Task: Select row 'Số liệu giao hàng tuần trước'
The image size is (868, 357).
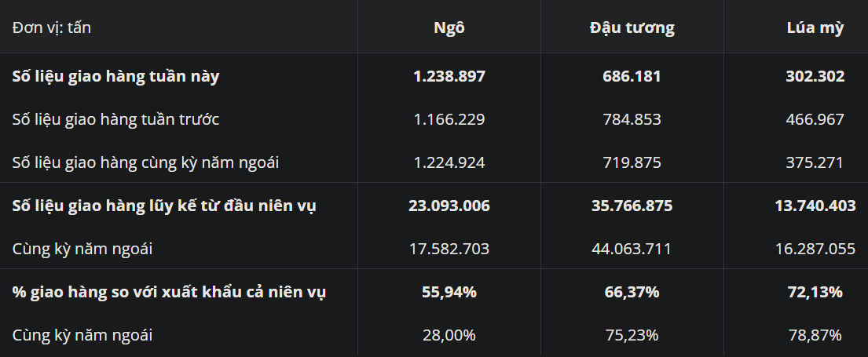Action: [115, 119]
